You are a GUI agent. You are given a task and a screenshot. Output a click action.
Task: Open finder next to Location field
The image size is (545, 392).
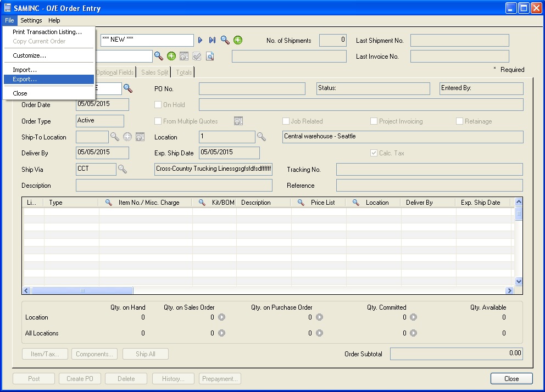[x=262, y=137]
